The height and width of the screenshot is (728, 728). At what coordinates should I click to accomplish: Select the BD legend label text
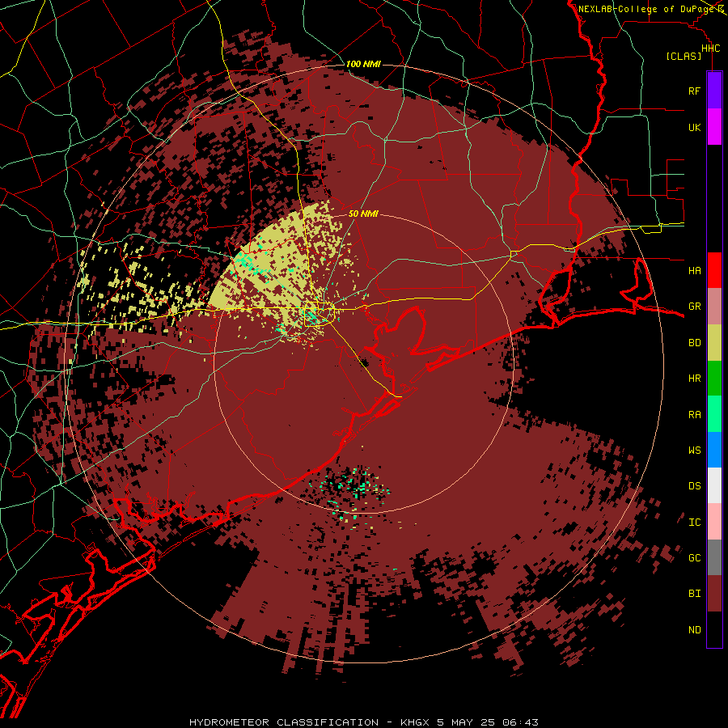(694, 343)
